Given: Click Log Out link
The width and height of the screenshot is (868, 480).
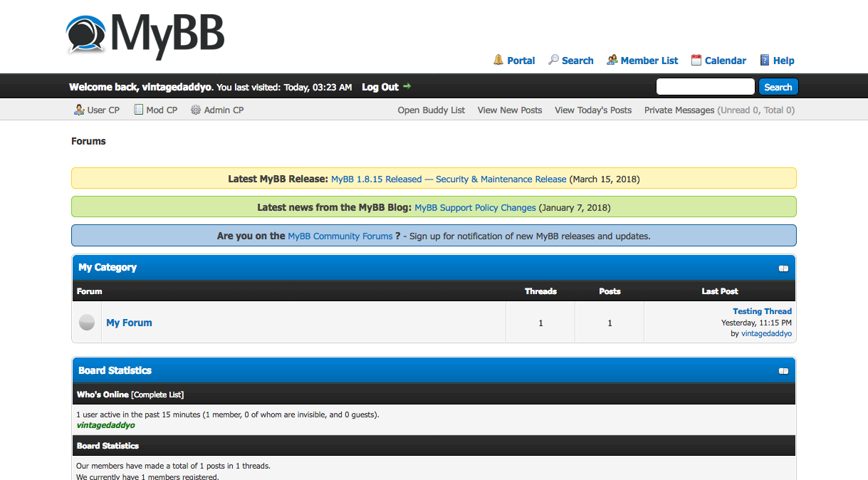Looking at the screenshot, I should coord(380,87).
